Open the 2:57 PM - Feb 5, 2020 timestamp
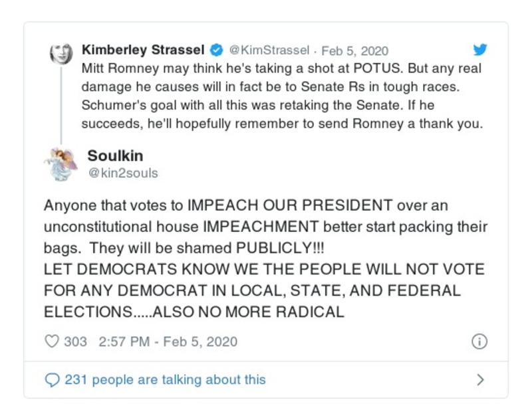This screenshot has width=532, height=420. pos(168,342)
